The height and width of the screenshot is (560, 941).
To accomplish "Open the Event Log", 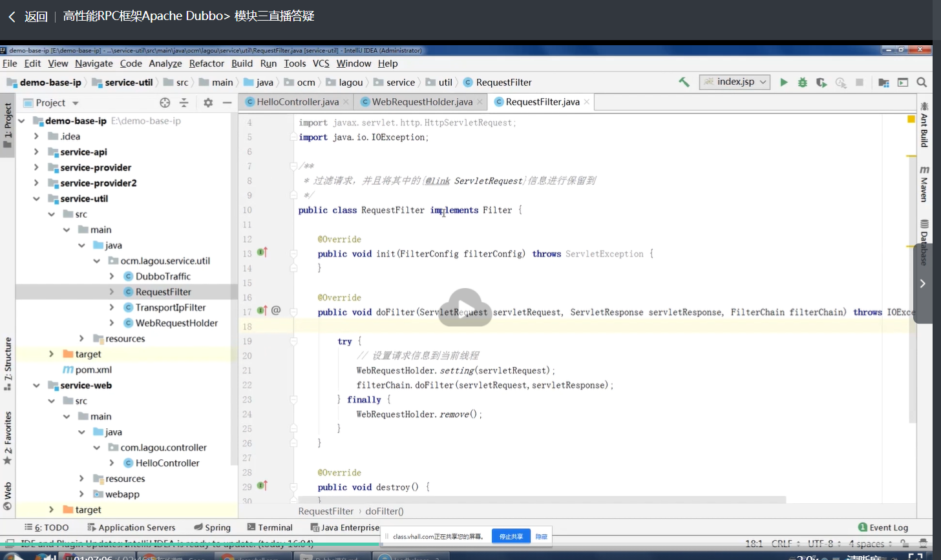I will tap(883, 528).
